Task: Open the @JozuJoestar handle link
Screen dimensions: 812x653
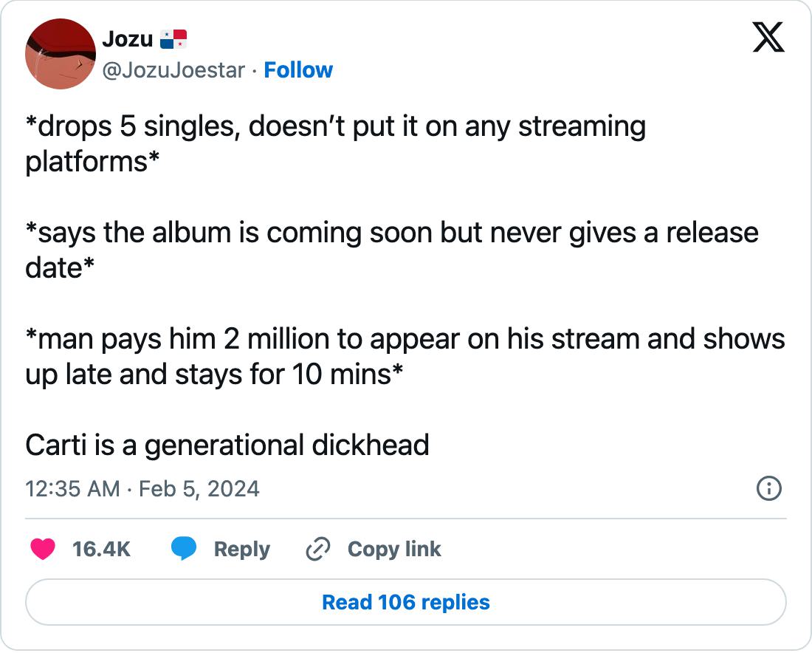Action: click(173, 70)
